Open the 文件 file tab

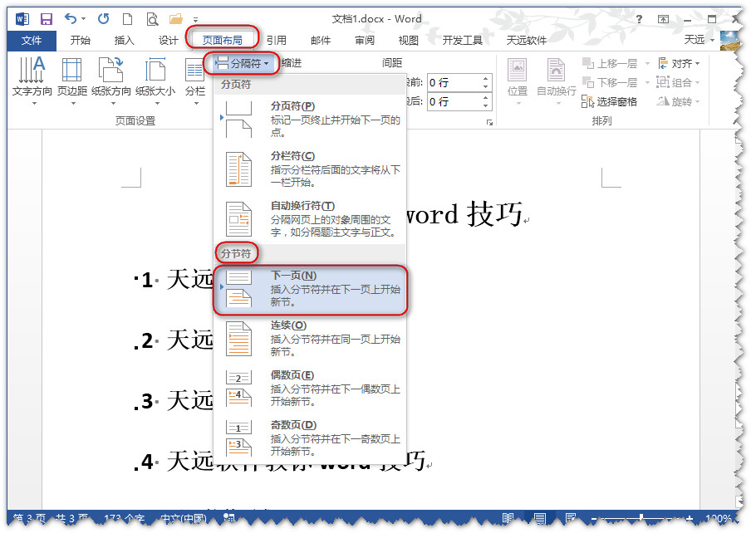[x=32, y=40]
